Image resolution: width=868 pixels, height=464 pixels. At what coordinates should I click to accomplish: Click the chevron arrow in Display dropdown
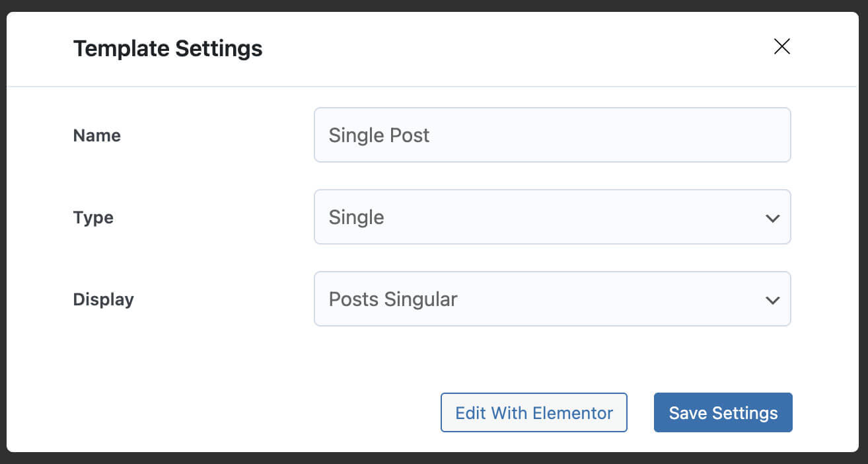[x=772, y=300]
